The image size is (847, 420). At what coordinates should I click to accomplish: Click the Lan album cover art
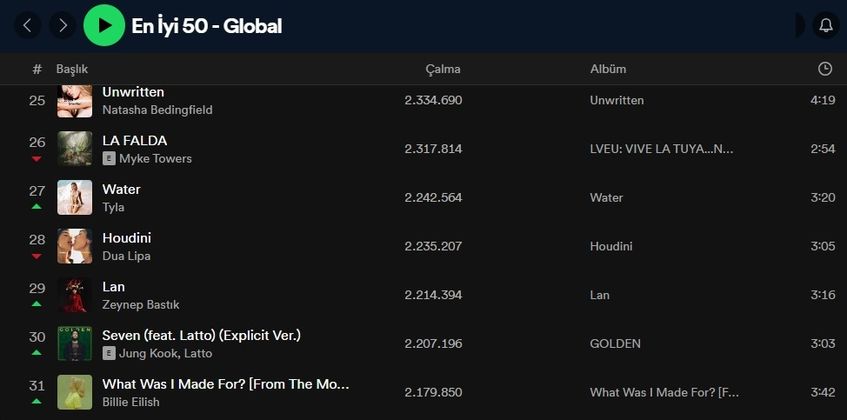point(75,295)
